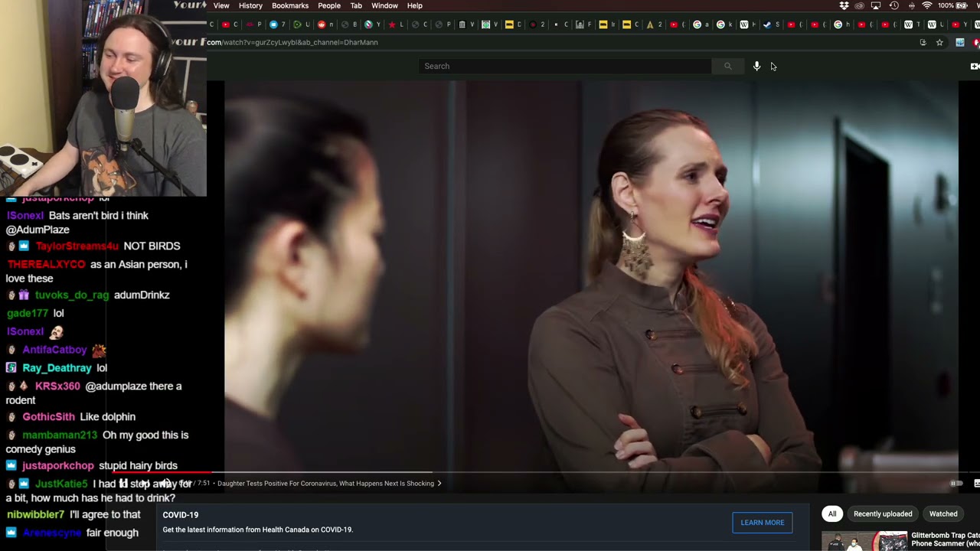Focus the YouTube Search field
Screen dimensions: 980x551
[565, 66]
